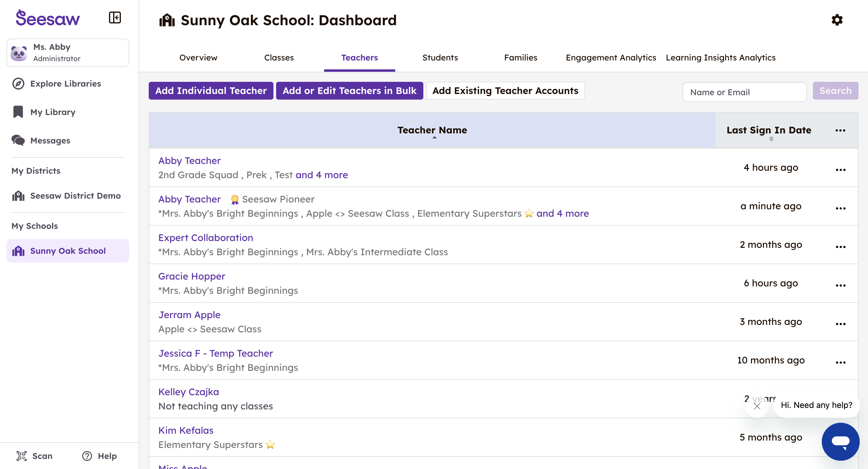Open Jerram Apple teacher link

click(x=189, y=315)
